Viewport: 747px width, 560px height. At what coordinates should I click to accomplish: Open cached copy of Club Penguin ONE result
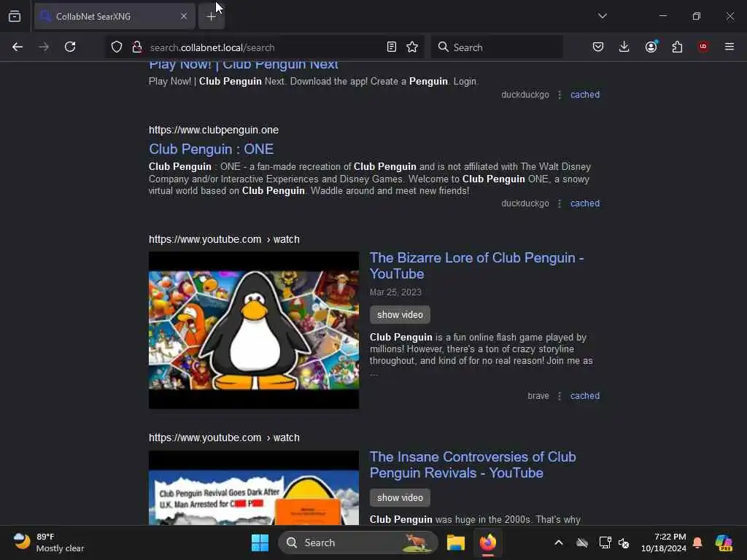pos(585,203)
